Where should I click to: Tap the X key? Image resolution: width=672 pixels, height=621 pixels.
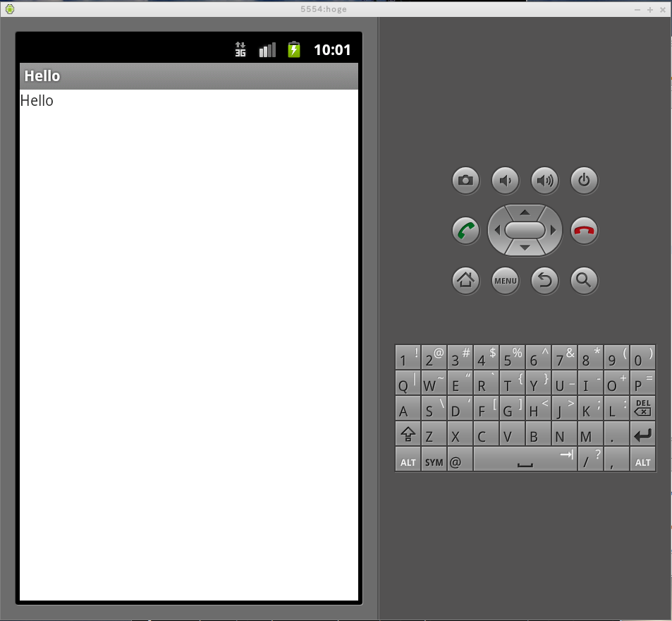[460, 433]
